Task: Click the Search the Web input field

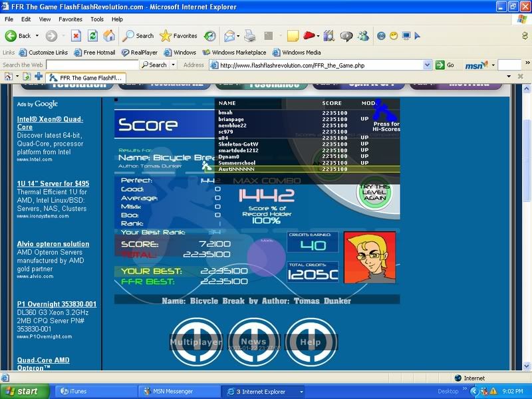Action: tap(92, 65)
